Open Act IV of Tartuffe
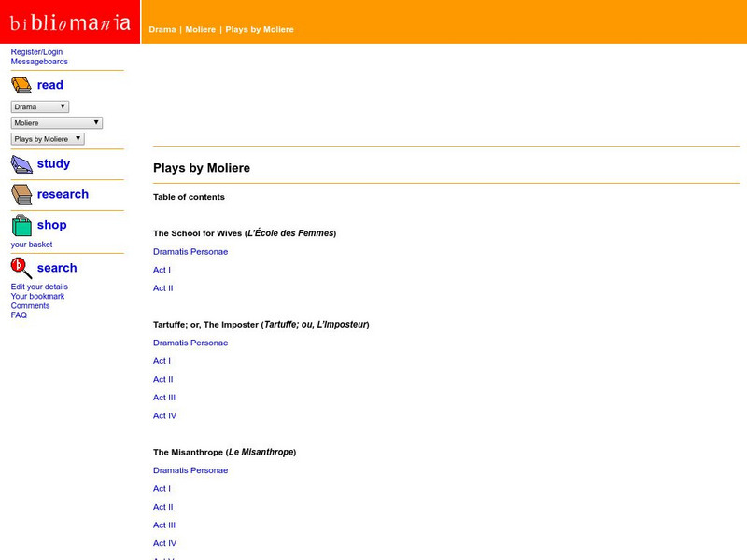 164,415
